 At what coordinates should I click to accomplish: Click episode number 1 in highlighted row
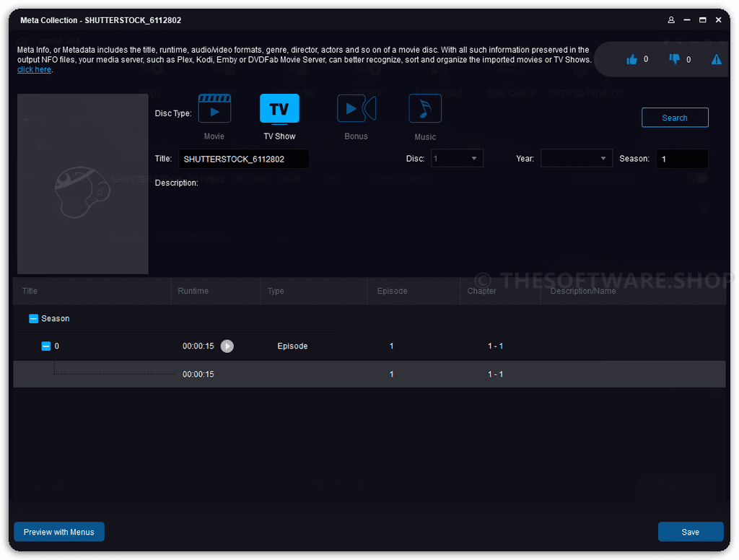point(391,375)
